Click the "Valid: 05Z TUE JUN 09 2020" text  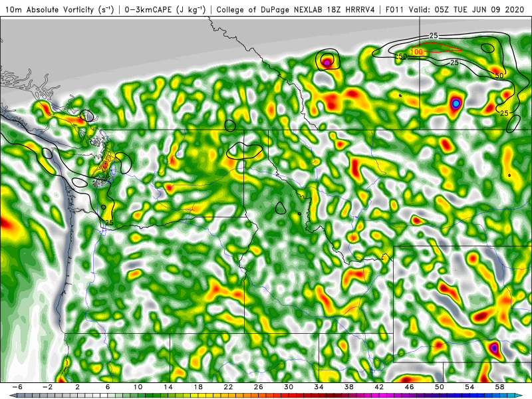click(467, 10)
